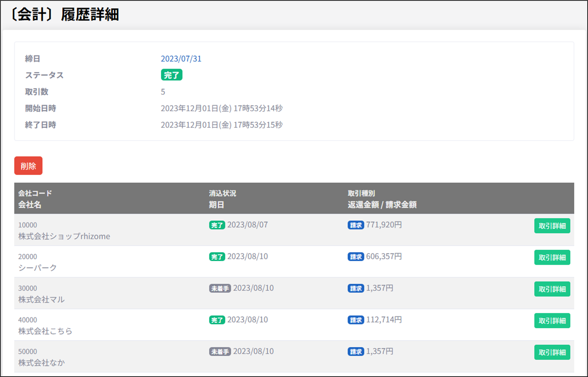
Task: Open 取引詳細 for 株式会社ショップrhizome
Action: (x=552, y=226)
